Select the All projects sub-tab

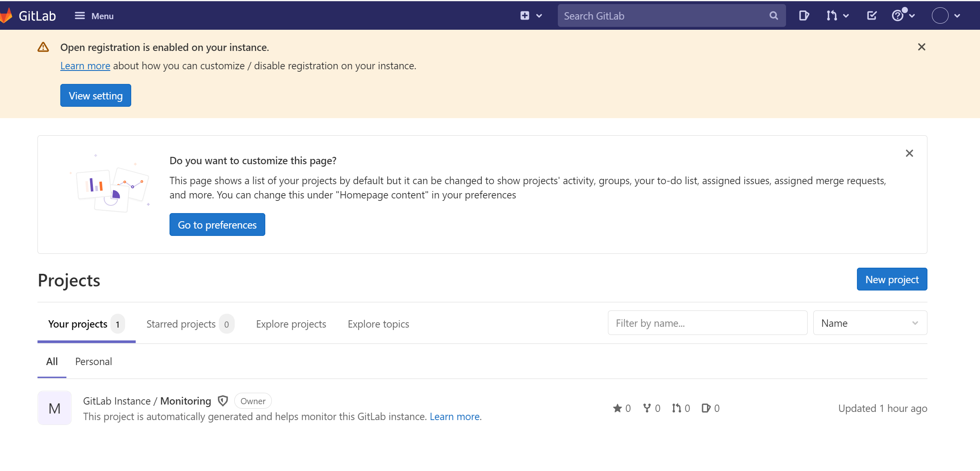click(x=52, y=361)
